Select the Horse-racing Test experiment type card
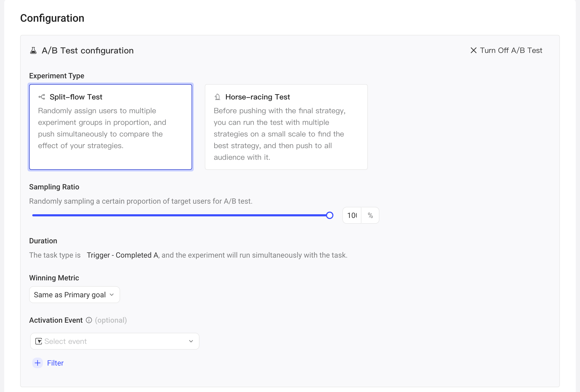Image resolution: width=580 pixels, height=392 pixels. click(286, 127)
